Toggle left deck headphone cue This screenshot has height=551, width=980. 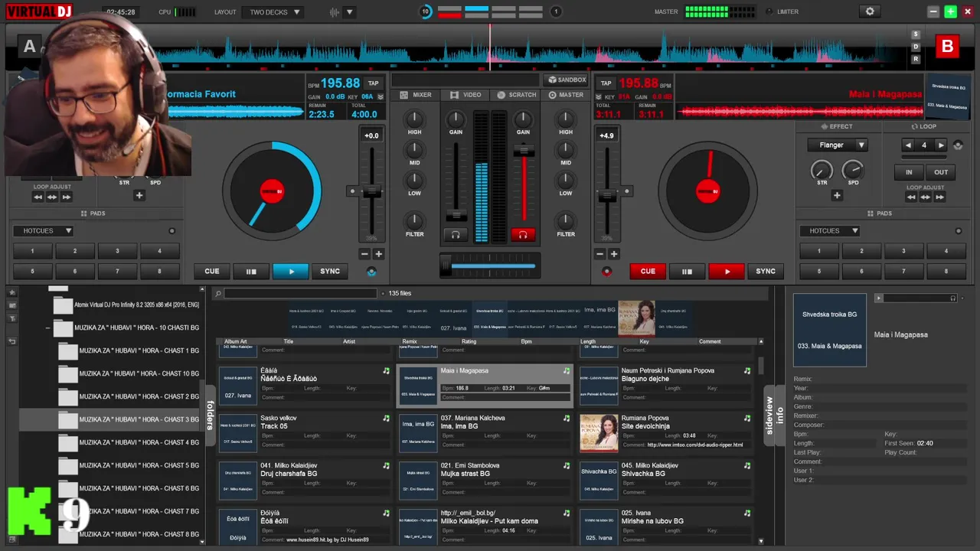click(x=456, y=234)
